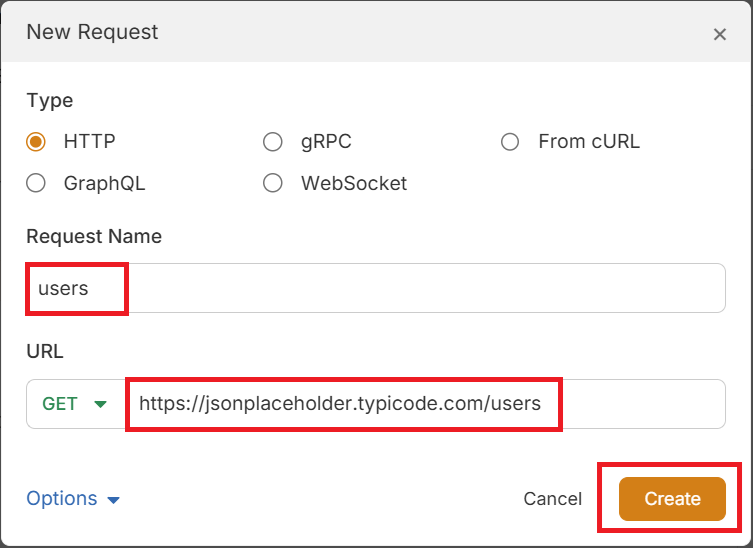Click the "WebSocket" label text

point(354,183)
